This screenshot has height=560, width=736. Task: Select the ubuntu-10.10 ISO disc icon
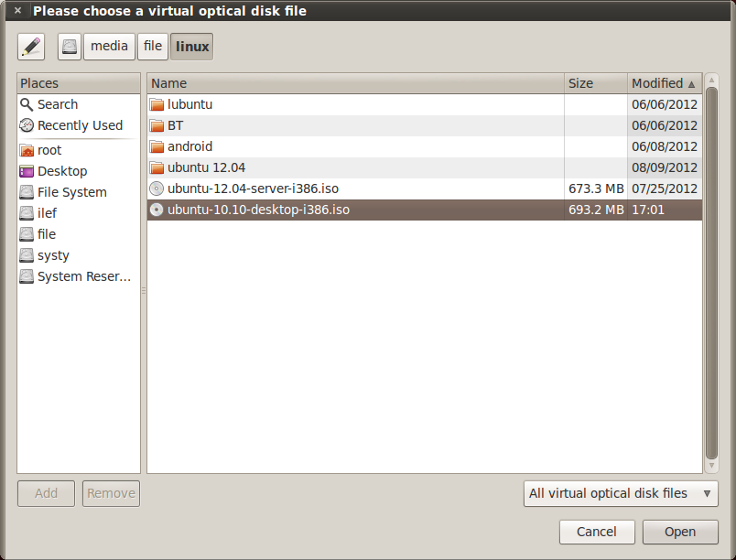[x=157, y=210]
